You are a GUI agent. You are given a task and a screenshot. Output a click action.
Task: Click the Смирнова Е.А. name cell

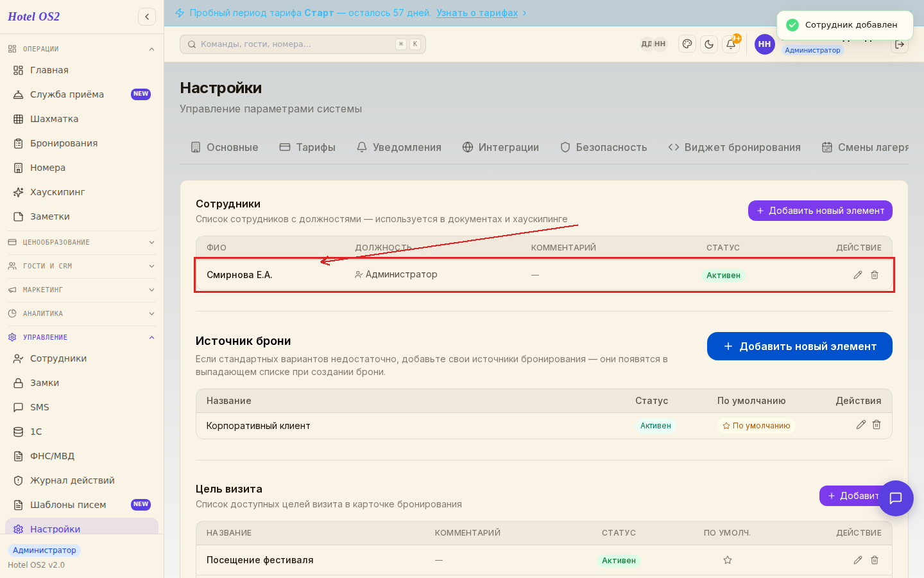tap(239, 275)
